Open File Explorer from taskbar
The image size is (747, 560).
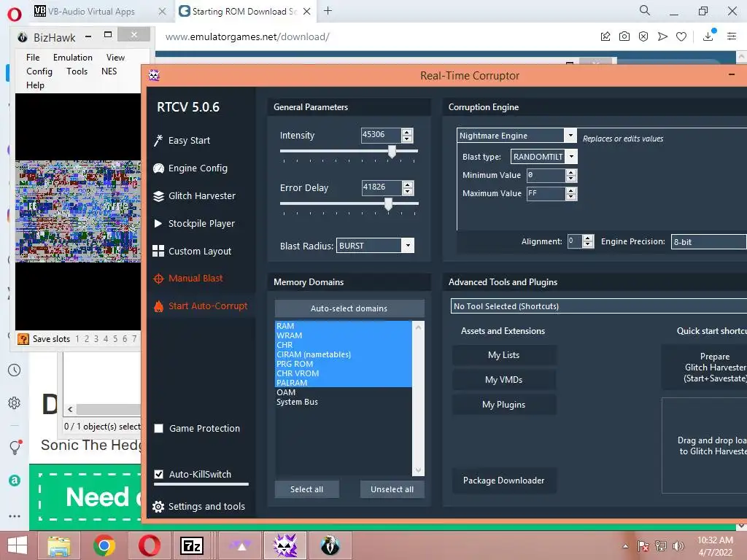pos(59,545)
